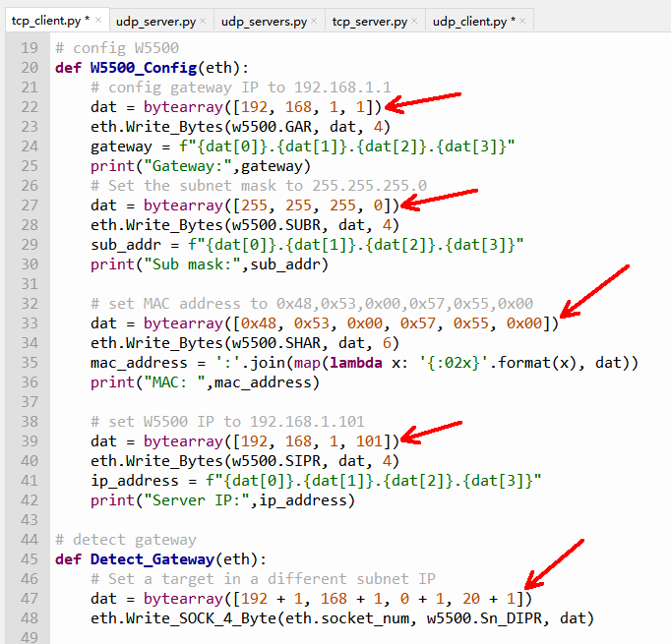Click w5500.Sn_DIPR on line 48
The width and height of the screenshot is (671, 644).
(x=484, y=618)
